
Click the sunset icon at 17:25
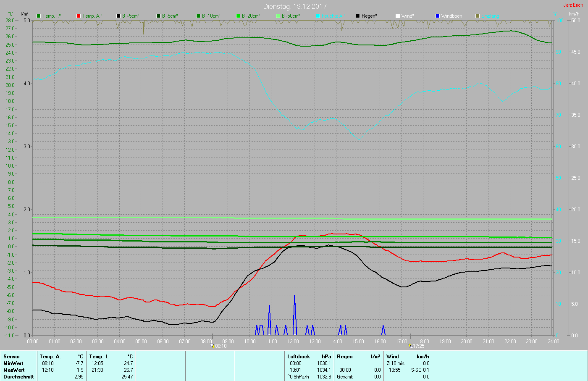[410, 346]
